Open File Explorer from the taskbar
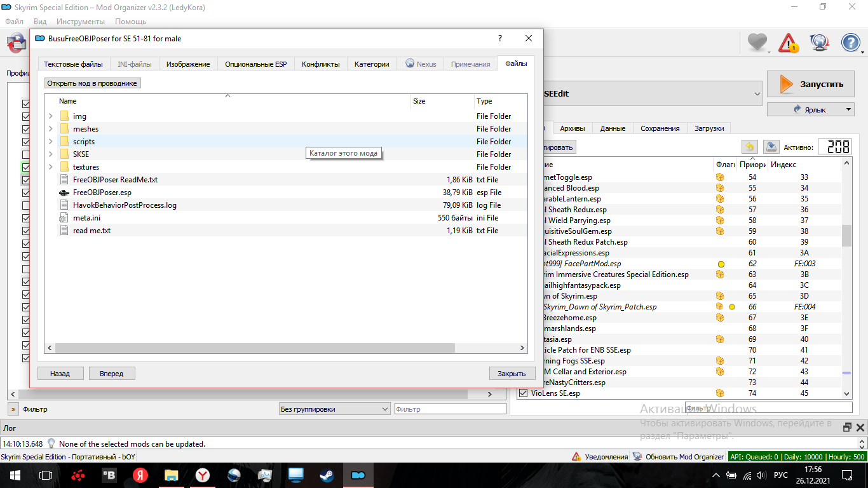 172,475
